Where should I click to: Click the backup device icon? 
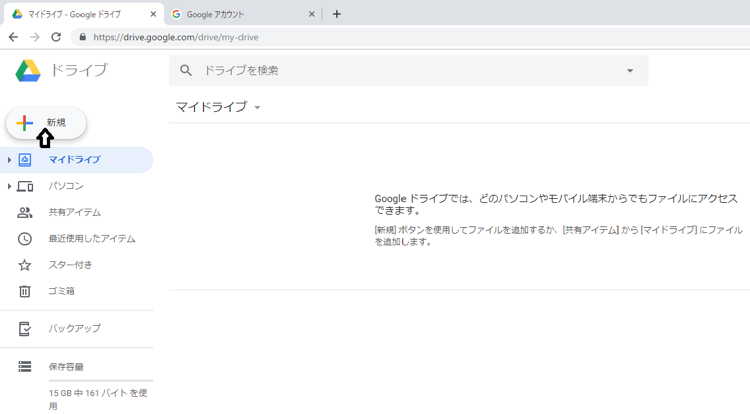[x=25, y=329]
